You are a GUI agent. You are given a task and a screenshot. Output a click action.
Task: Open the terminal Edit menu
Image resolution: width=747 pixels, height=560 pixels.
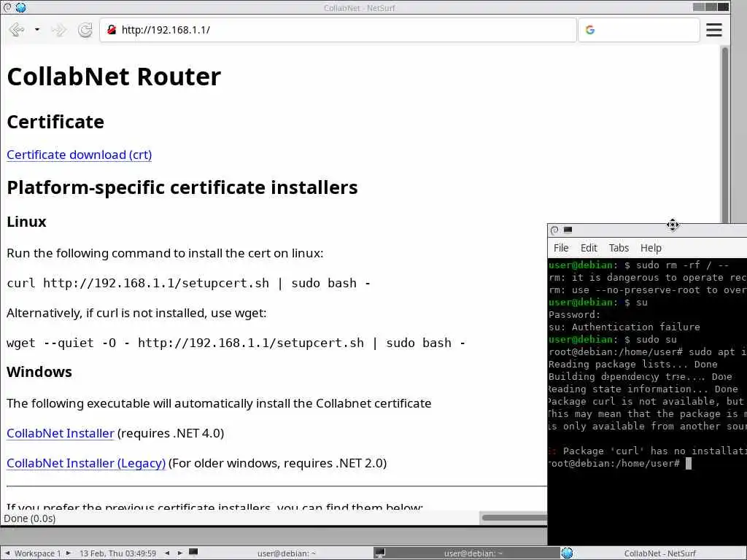589,248
